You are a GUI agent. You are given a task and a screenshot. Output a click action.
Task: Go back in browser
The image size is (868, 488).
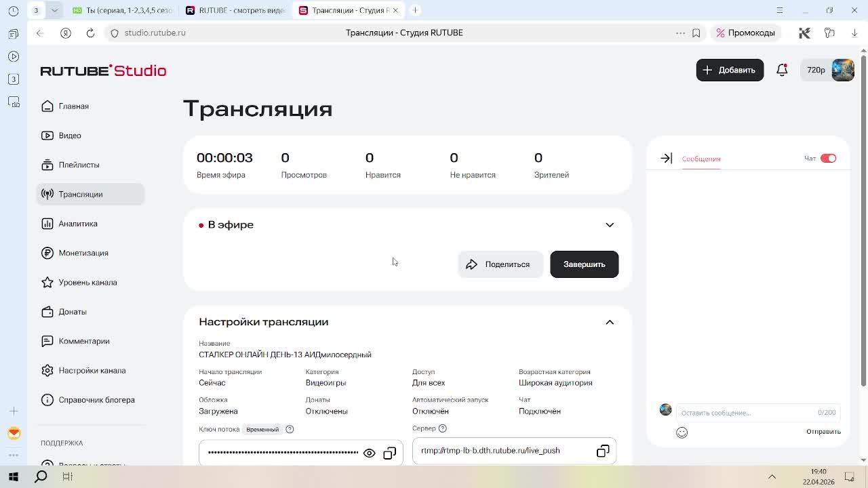point(40,33)
